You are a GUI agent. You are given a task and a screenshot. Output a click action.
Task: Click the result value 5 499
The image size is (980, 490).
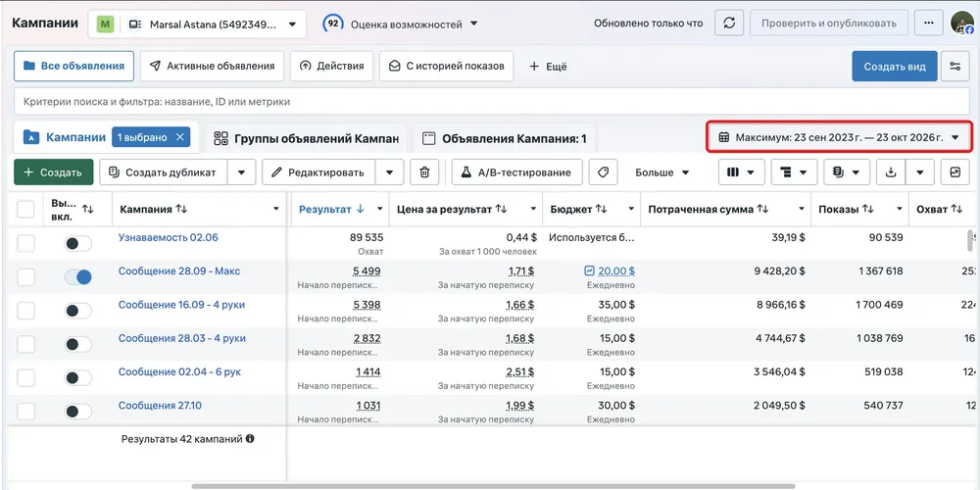[x=367, y=271]
